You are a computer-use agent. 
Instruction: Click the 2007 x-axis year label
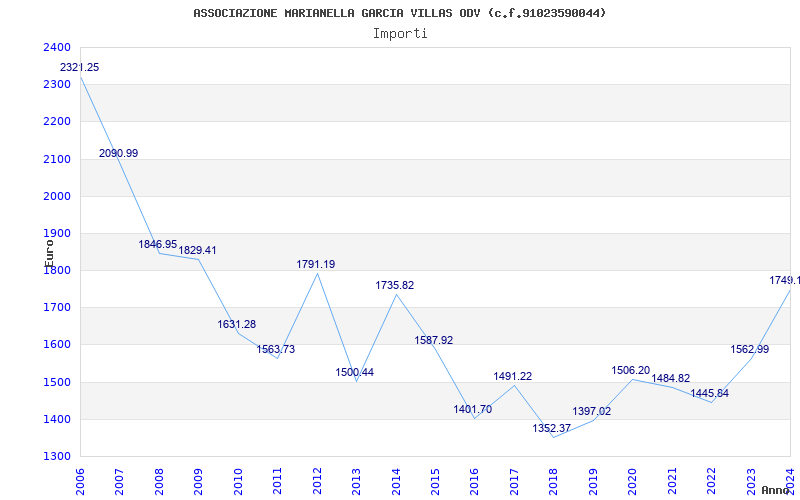[x=119, y=481]
